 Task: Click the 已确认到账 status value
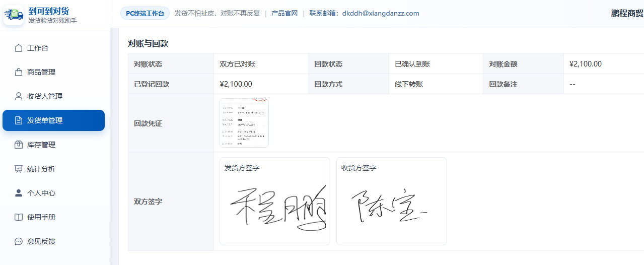(412, 64)
